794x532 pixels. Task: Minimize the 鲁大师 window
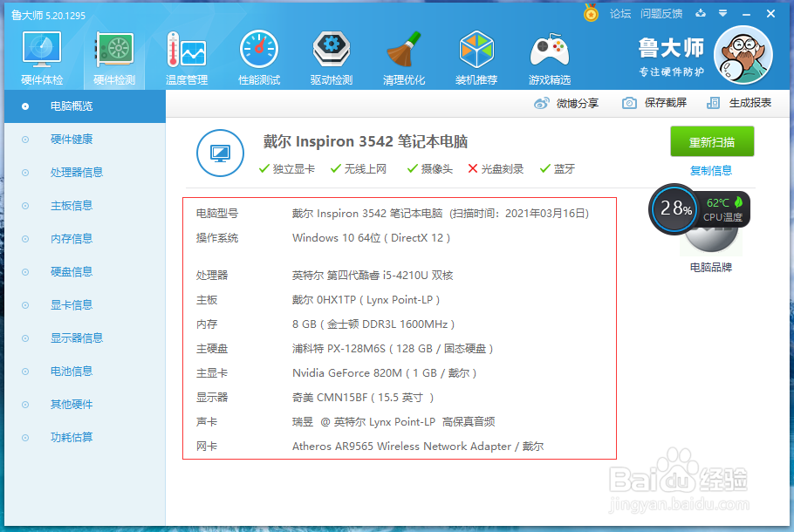point(746,15)
